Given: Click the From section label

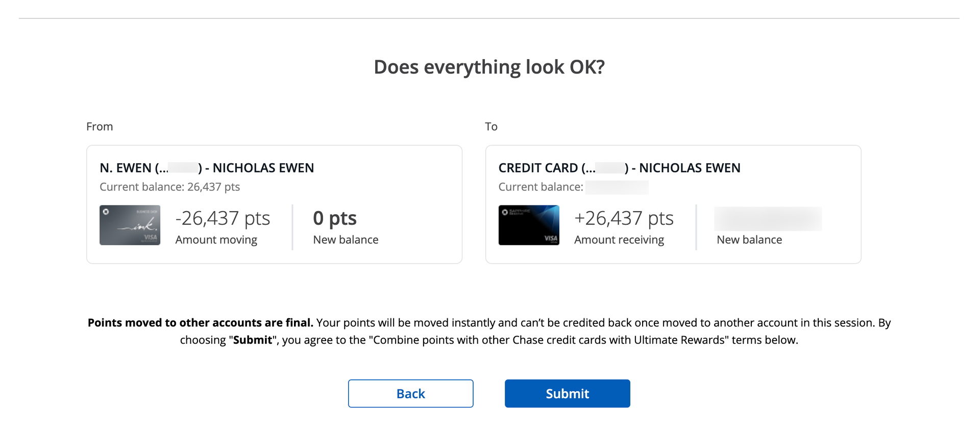Looking at the screenshot, I should coord(100,126).
